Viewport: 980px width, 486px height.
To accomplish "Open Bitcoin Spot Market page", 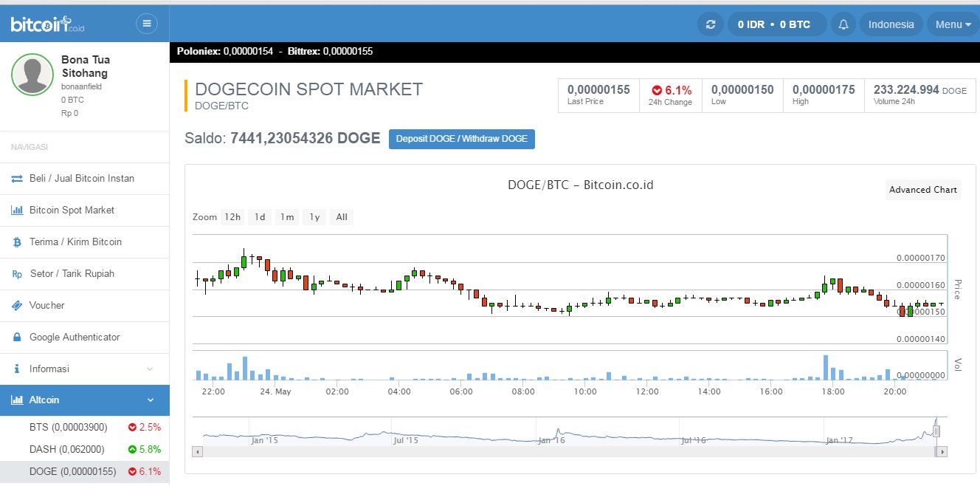I will pyautogui.click(x=85, y=211).
